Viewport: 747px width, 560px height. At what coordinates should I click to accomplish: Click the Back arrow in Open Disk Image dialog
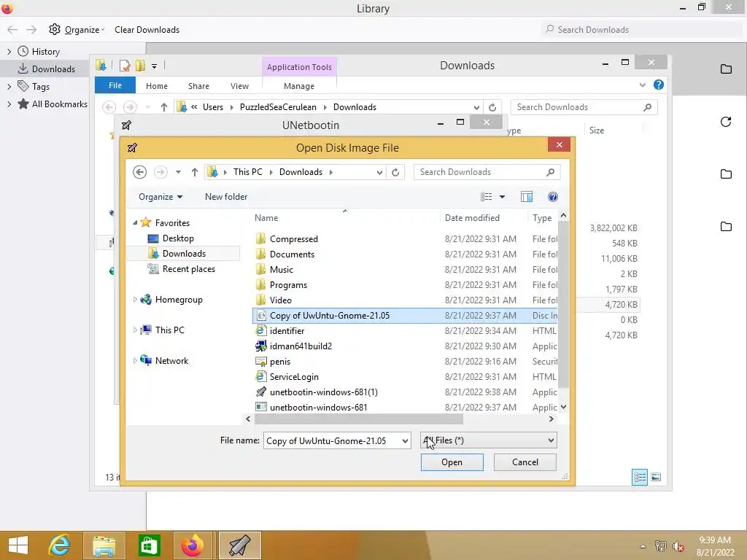(139, 172)
